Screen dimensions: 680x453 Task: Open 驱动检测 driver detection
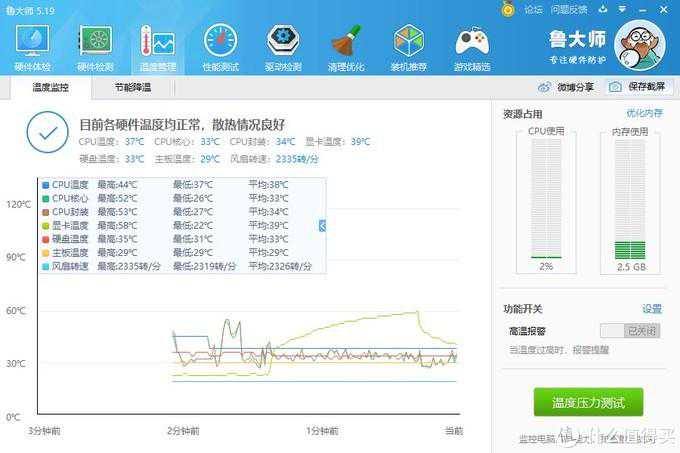pos(283,47)
